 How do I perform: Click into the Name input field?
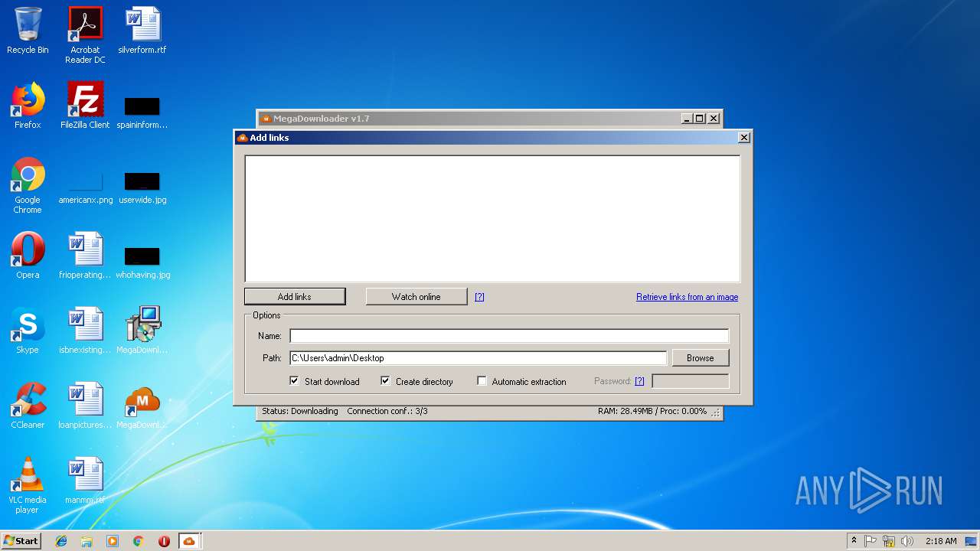click(x=509, y=336)
